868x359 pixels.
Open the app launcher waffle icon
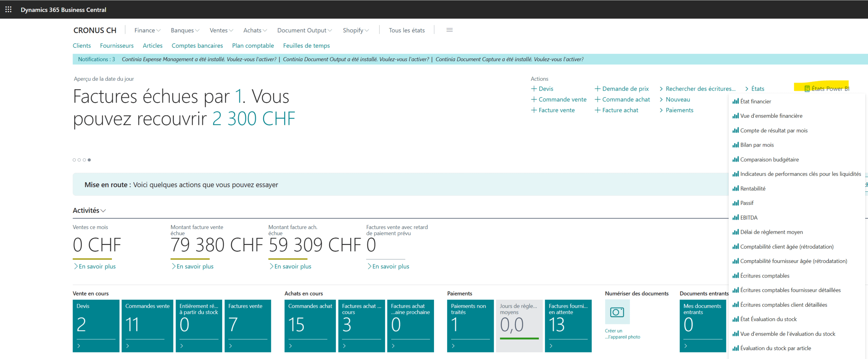(x=8, y=10)
